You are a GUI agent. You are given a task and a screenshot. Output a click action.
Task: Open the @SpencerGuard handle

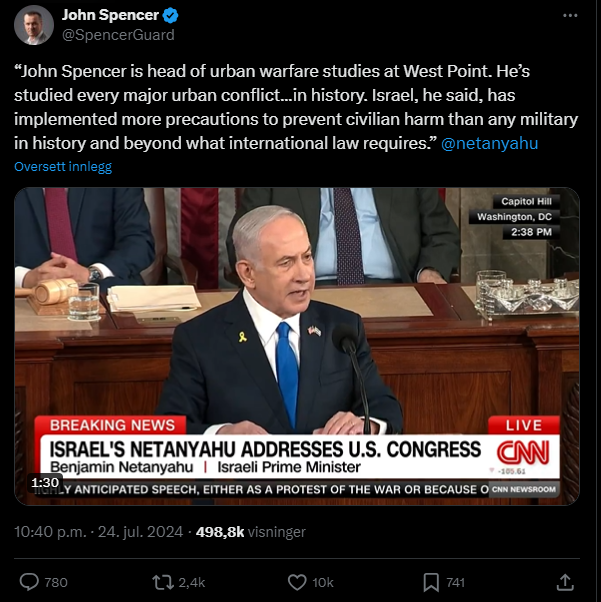point(118,35)
